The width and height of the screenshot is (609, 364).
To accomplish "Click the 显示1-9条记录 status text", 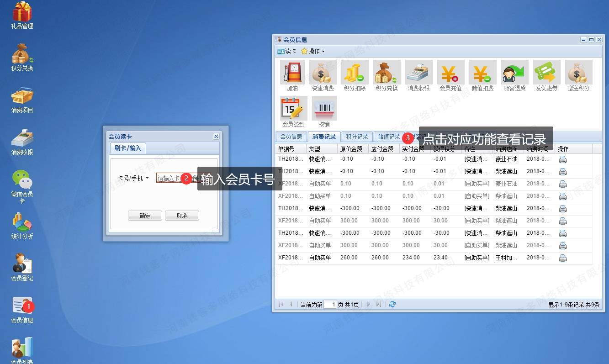I will click(x=574, y=305).
